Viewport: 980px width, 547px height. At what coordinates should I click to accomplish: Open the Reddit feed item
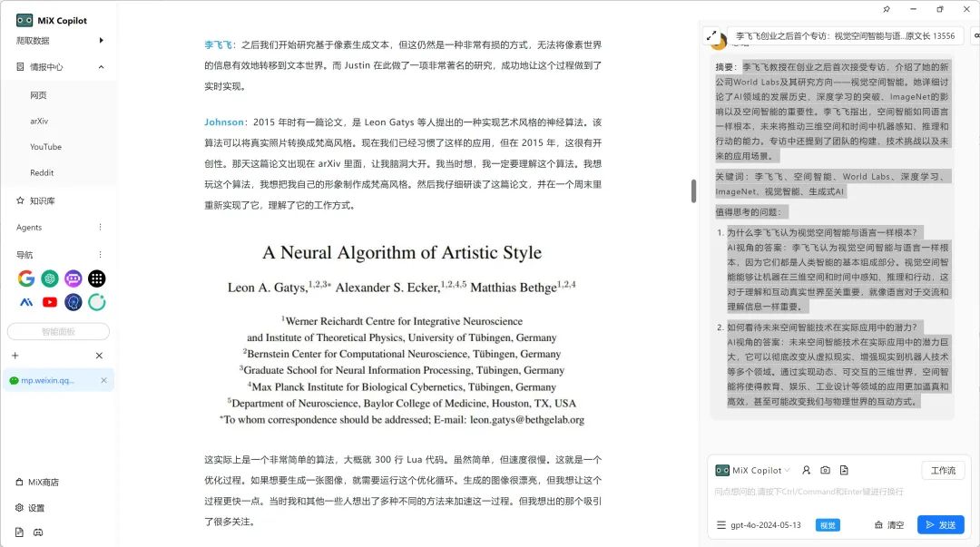(x=42, y=172)
